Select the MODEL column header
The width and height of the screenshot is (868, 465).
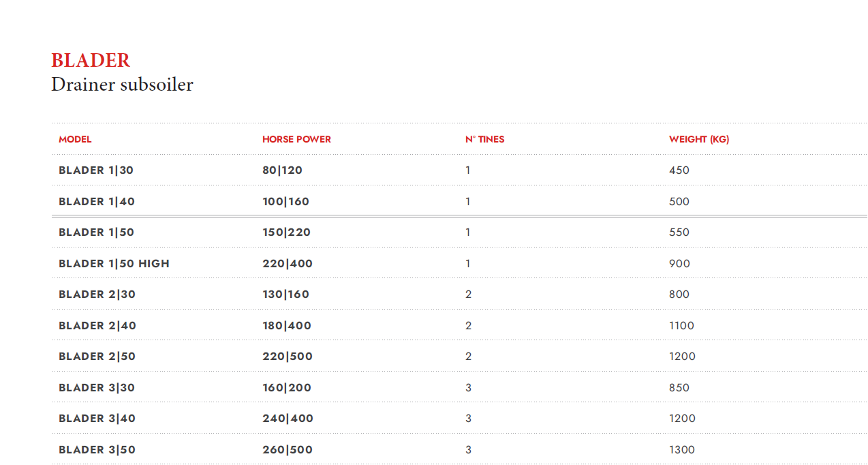pyautogui.click(x=75, y=139)
